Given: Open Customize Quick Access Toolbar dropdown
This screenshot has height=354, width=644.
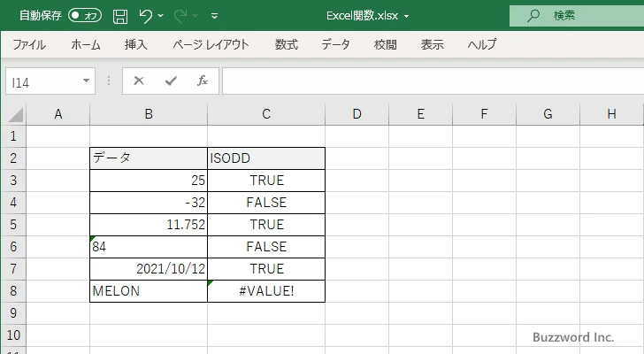Looking at the screenshot, I should (x=214, y=16).
